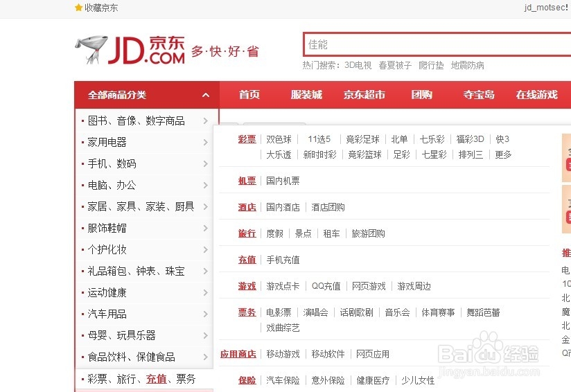Open the 少儿女性 insurance link

(418, 381)
